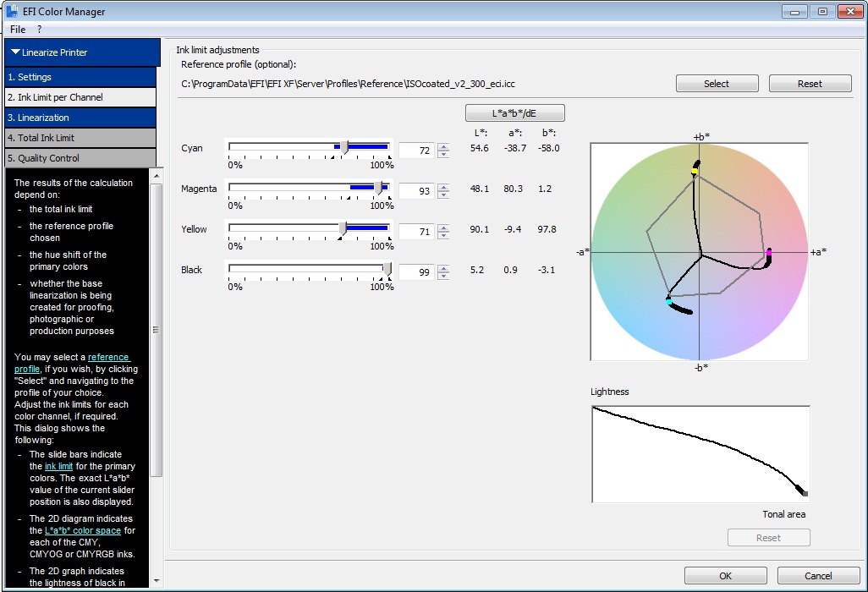Minimize the EFI Color Manager window
Screen dimensions: 868x592
(795, 12)
